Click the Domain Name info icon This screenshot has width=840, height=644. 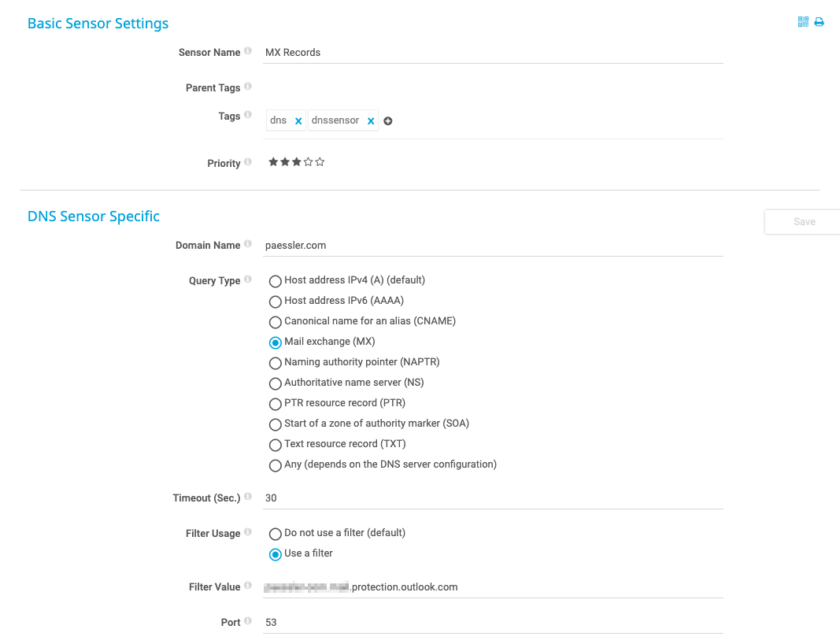coord(248,244)
